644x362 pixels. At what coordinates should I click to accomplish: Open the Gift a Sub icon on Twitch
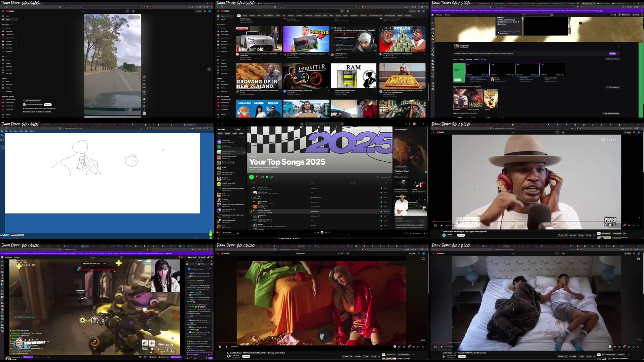176,357
